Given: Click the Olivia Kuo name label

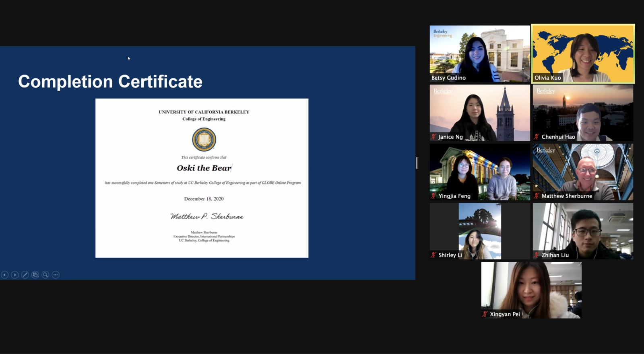Looking at the screenshot, I should pyautogui.click(x=547, y=78).
